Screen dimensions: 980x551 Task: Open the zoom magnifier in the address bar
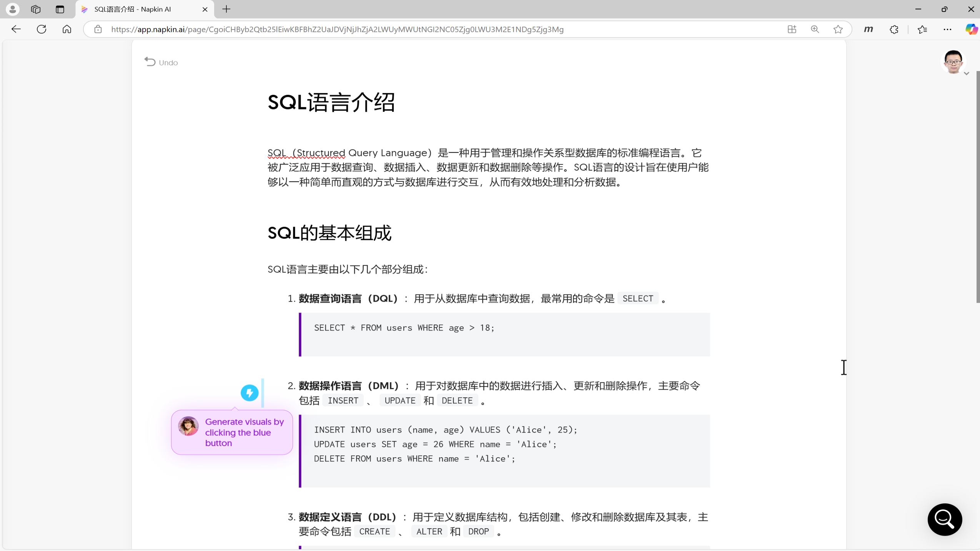point(815,29)
